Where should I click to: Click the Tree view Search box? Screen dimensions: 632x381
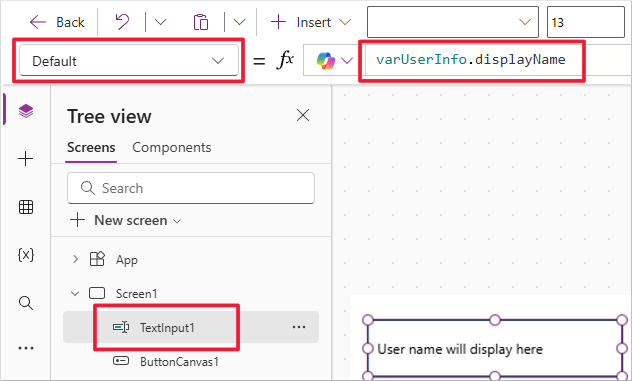point(191,188)
